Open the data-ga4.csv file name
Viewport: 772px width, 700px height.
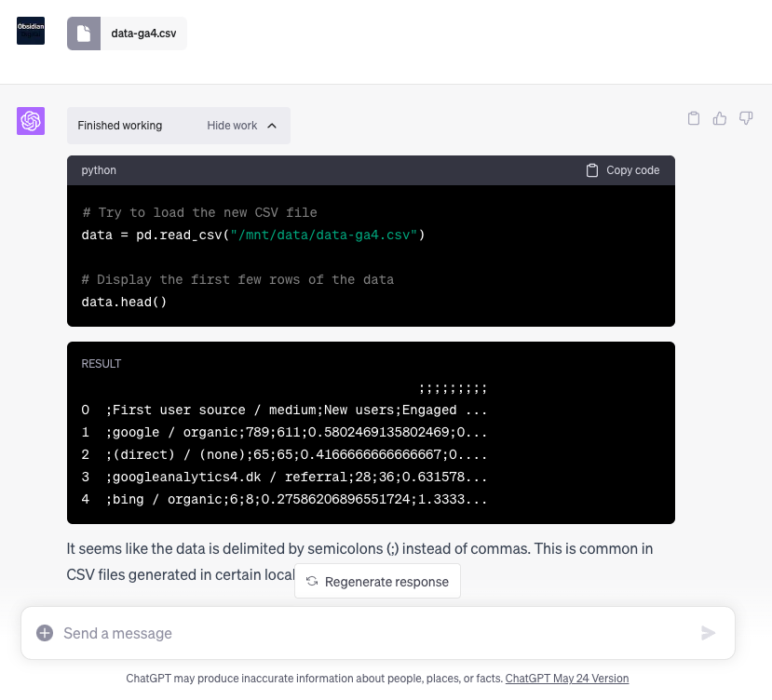click(x=143, y=34)
